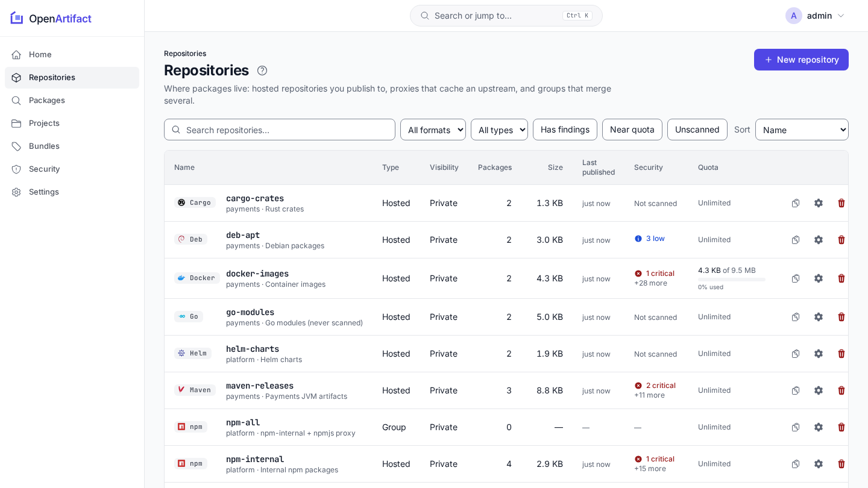Screen dimensions: 868x488
Task: Open Packages in sidebar
Action: (x=72, y=101)
